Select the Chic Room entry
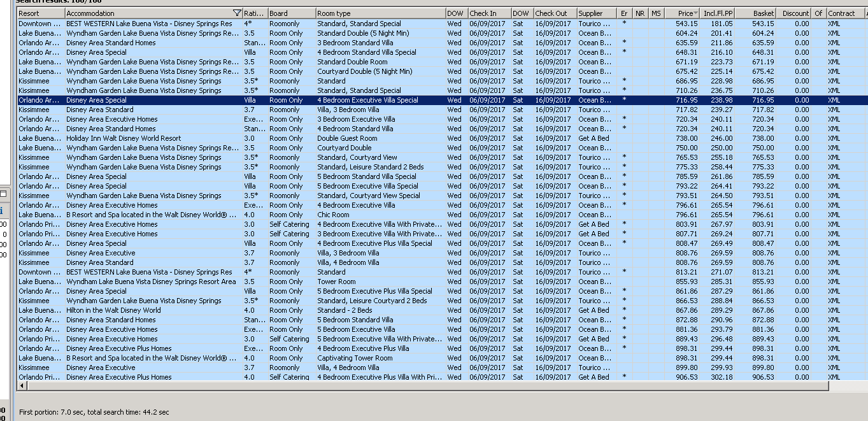868x421 pixels. [333, 215]
